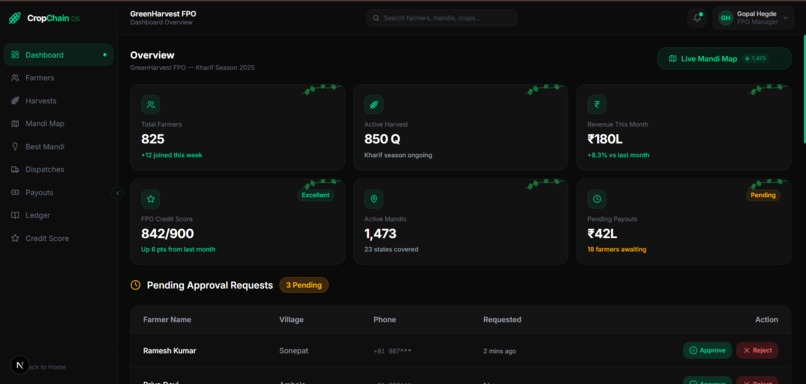Click the page vertical scrollbar

[x=804, y=88]
